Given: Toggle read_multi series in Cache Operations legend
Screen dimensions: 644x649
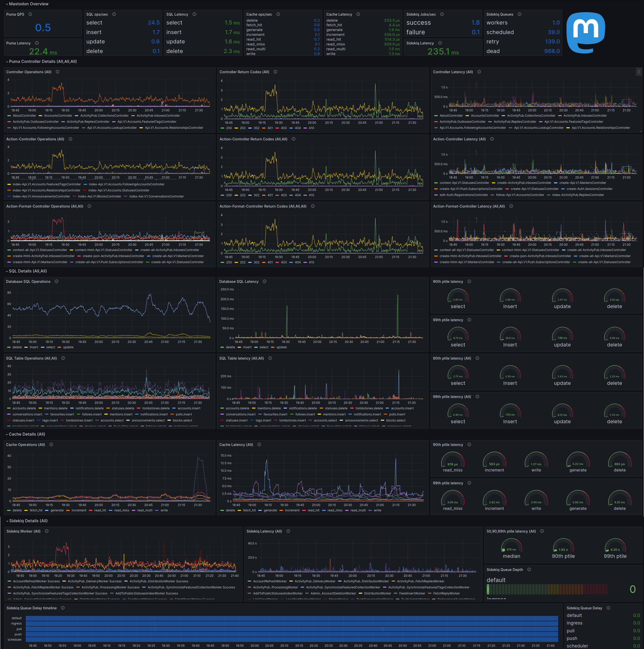Looking at the screenshot, I should pyautogui.click(x=144, y=510).
